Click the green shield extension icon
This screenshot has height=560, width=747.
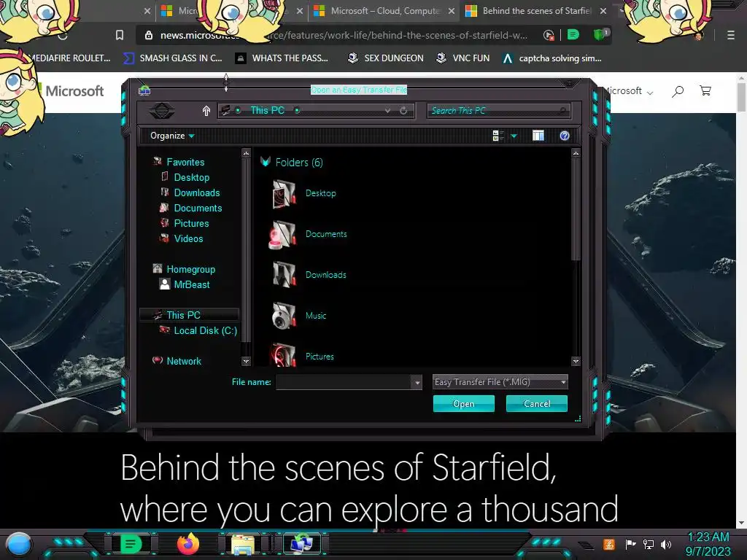pos(600,35)
